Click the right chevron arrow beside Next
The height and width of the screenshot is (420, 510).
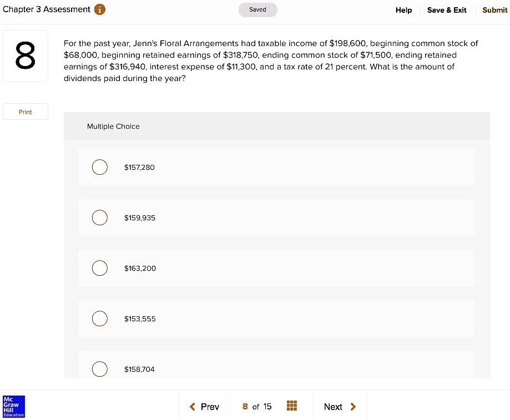(354, 407)
